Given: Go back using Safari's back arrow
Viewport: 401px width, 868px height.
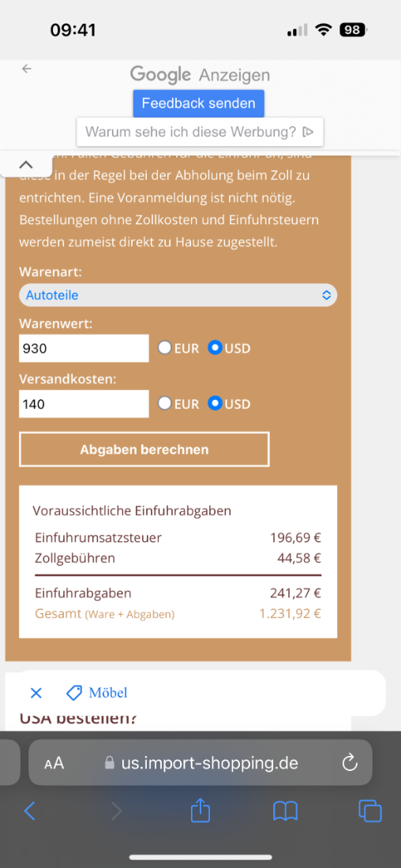Looking at the screenshot, I should tap(30, 811).
